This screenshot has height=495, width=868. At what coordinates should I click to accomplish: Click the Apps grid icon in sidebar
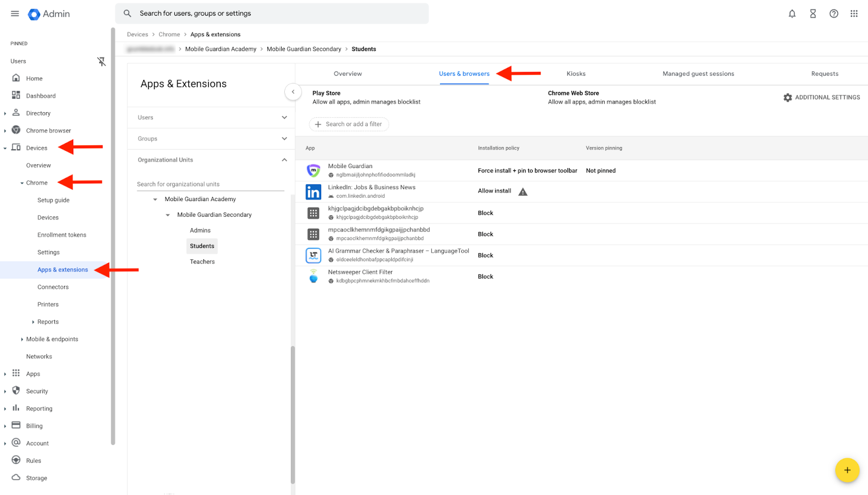(16, 373)
